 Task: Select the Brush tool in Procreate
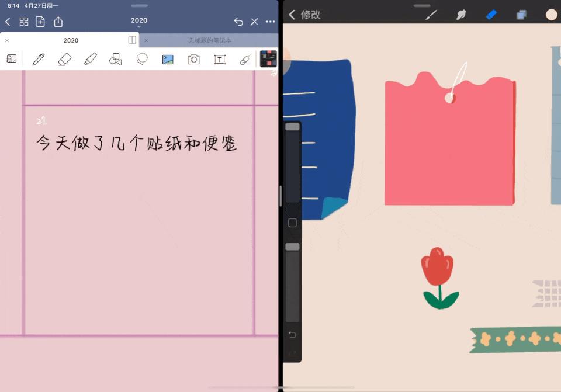431,15
